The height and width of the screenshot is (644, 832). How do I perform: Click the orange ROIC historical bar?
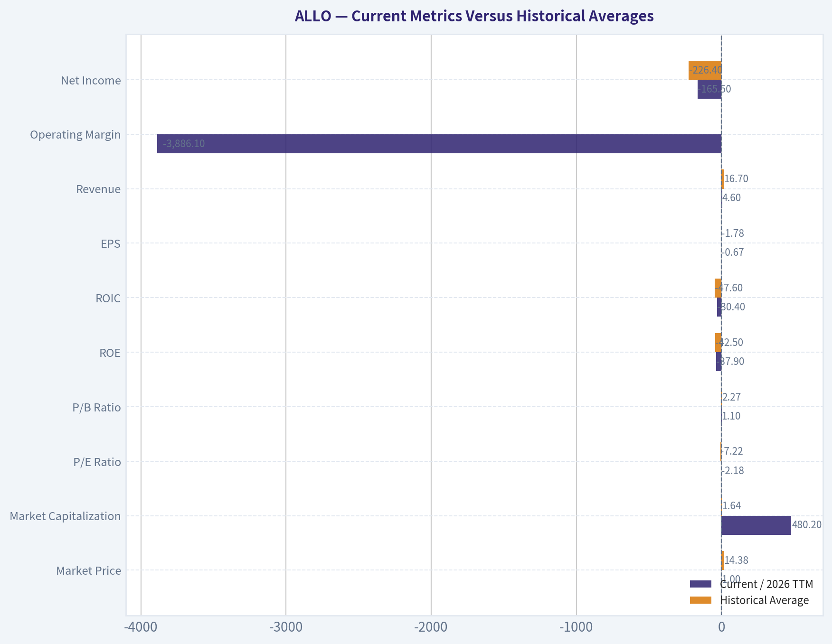(x=718, y=288)
